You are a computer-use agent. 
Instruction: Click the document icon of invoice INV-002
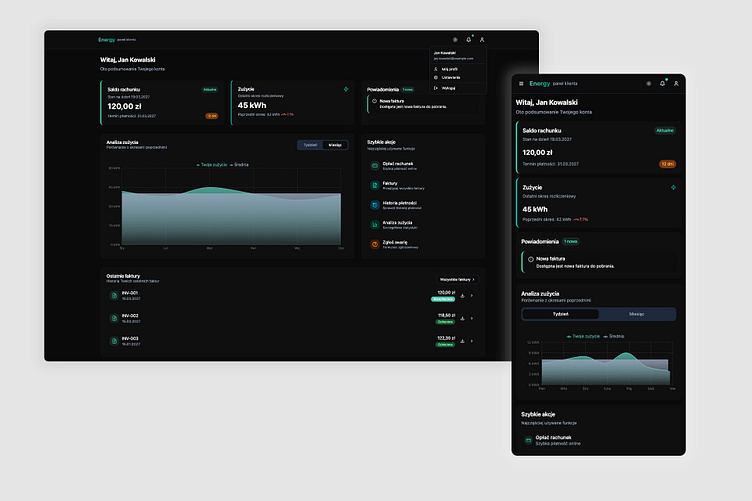coord(114,318)
